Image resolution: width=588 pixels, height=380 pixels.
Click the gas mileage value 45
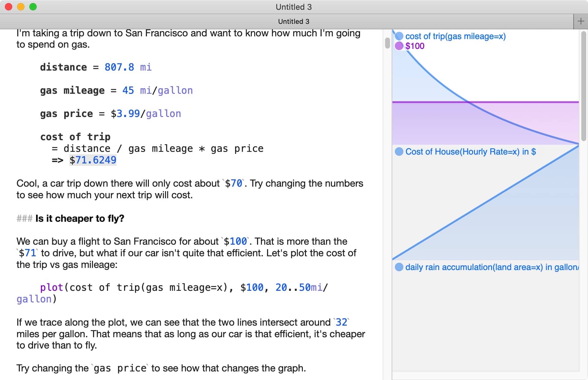(128, 90)
